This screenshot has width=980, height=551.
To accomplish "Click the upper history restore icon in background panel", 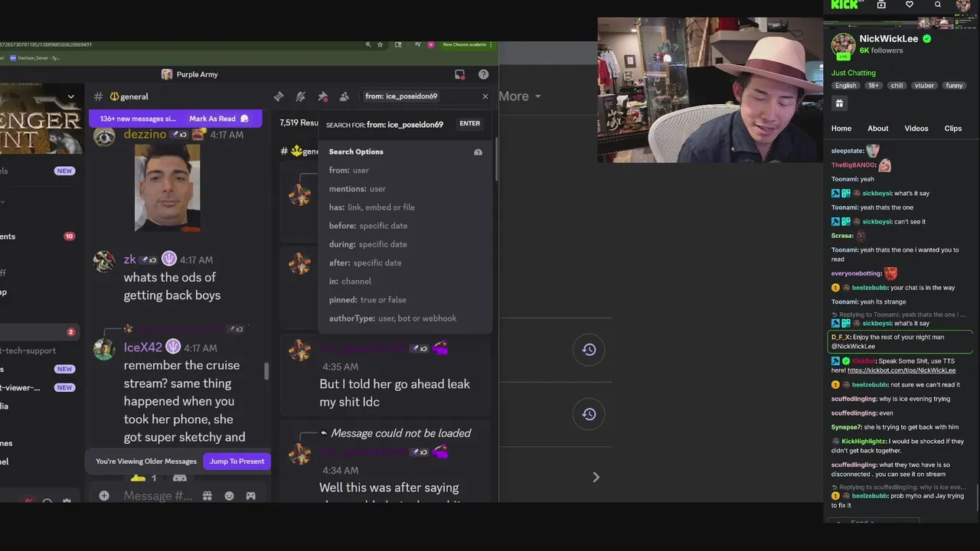I will pyautogui.click(x=589, y=350).
